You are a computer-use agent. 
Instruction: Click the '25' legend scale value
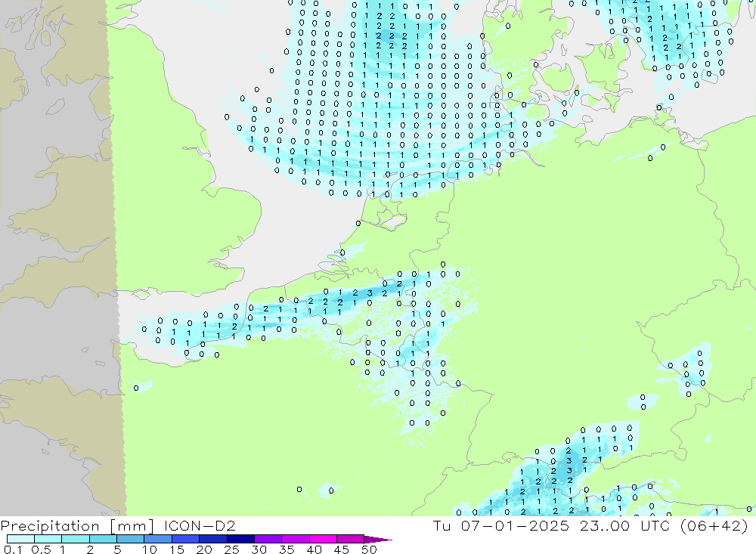tap(232, 549)
